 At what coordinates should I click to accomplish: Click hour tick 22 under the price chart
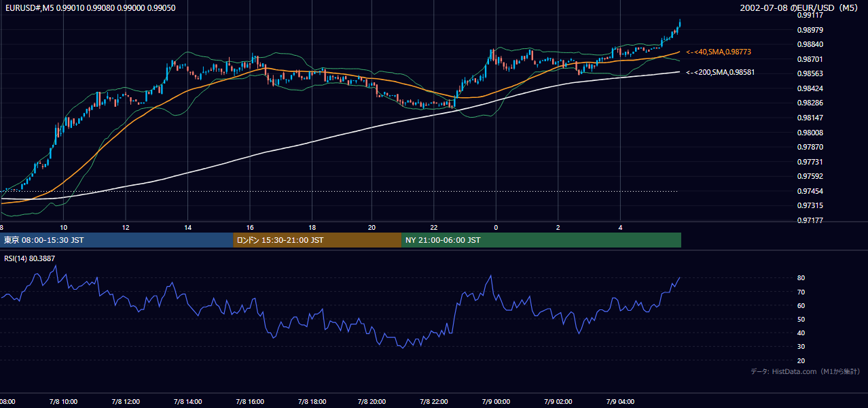[x=434, y=227]
